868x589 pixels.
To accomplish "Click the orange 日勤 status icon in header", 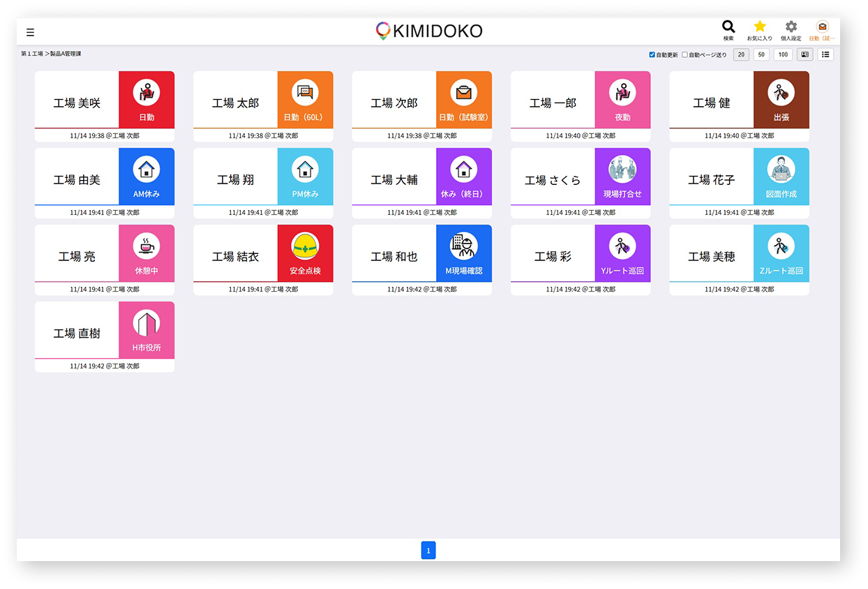I will [823, 27].
